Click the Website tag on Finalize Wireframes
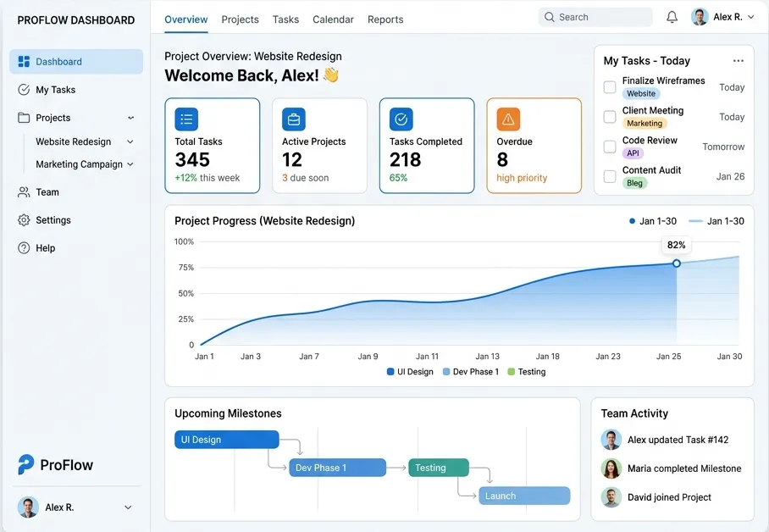The image size is (769, 532). 641,93
